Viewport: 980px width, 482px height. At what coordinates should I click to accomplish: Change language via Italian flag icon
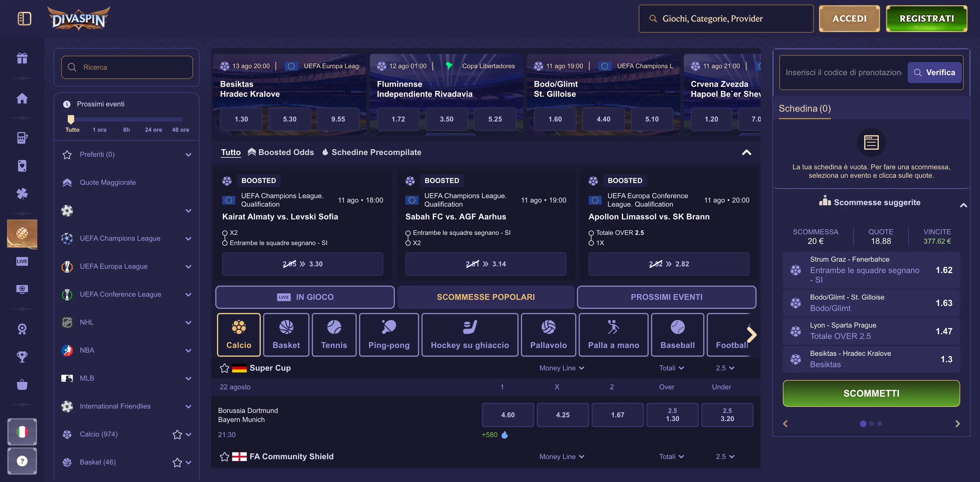(22, 432)
